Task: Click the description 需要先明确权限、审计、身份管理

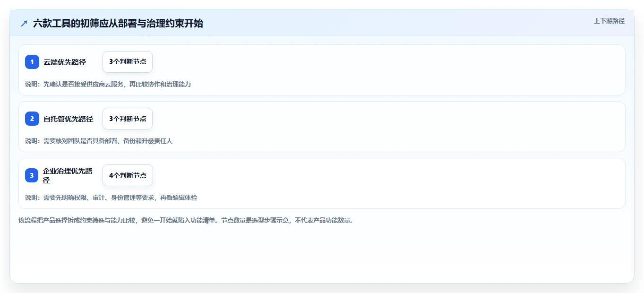Action: pyautogui.click(x=111, y=198)
